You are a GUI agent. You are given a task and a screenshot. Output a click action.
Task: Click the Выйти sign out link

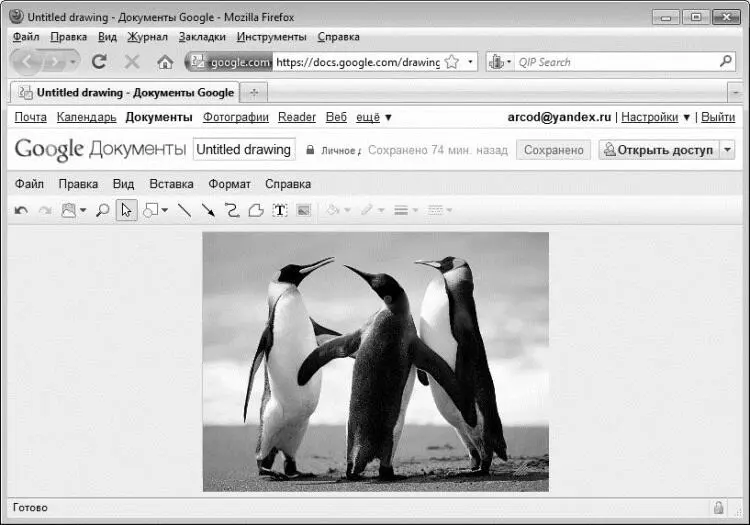point(718,117)
